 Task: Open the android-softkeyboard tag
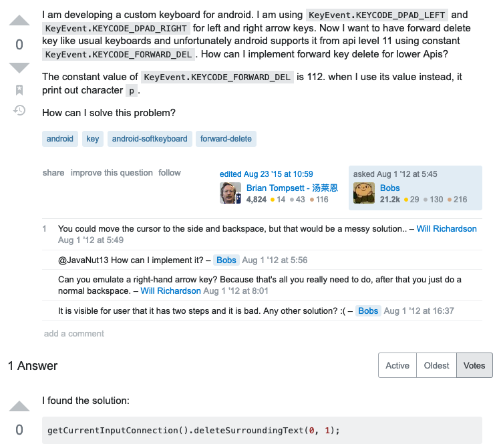click(150, 139)
